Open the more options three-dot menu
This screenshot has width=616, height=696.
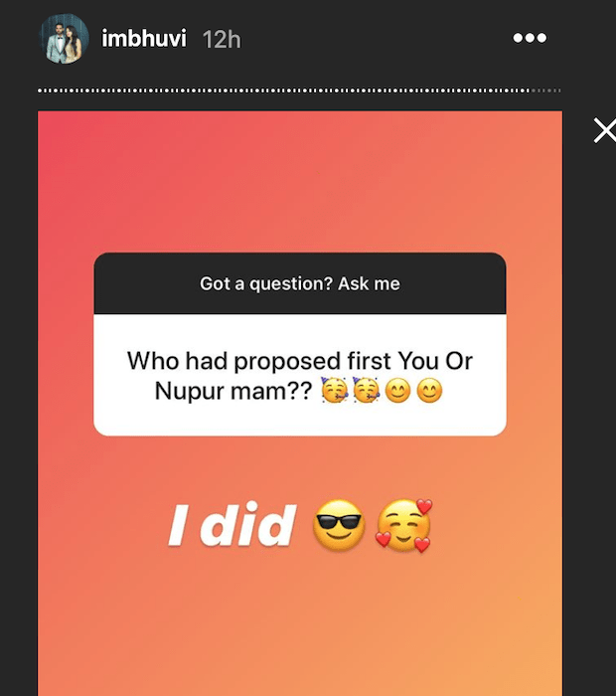530,39
